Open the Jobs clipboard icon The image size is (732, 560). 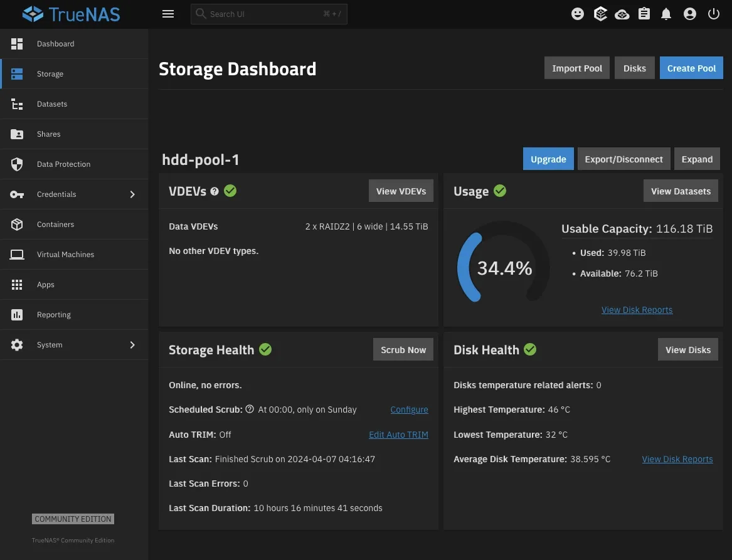[644, 14]
